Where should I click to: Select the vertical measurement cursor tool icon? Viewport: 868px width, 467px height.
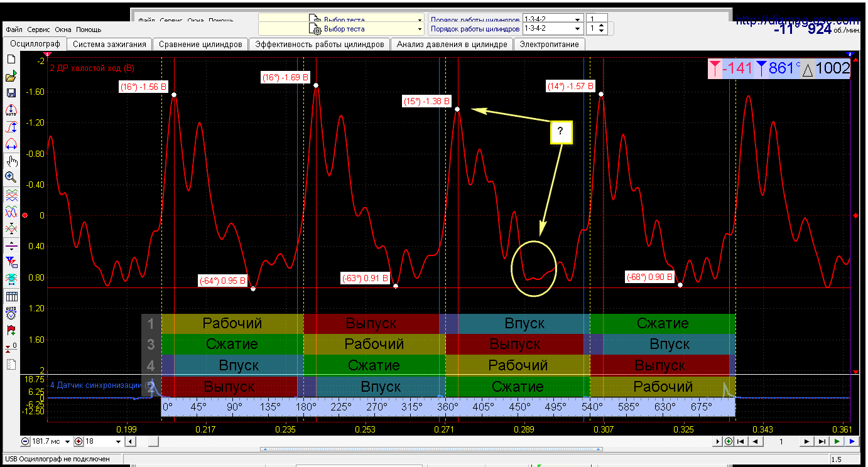pos(11,127)
